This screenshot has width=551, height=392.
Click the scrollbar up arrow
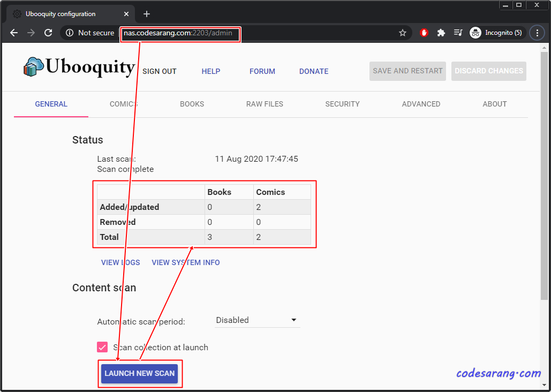point(545,48)
